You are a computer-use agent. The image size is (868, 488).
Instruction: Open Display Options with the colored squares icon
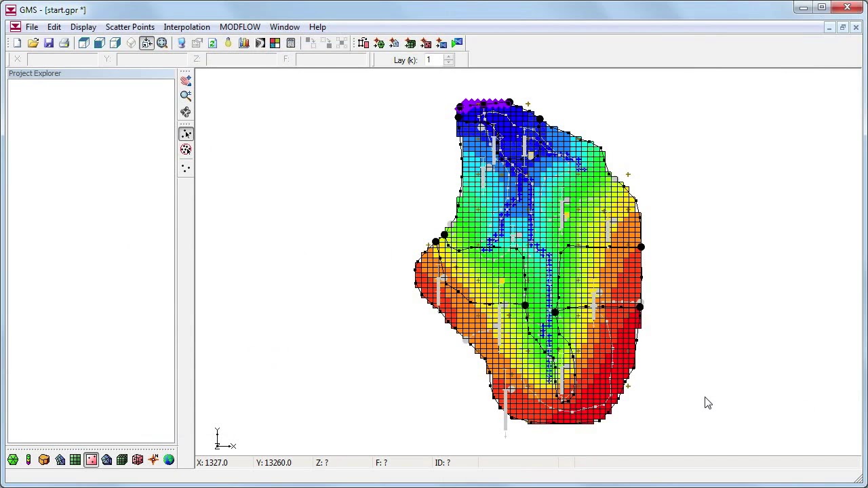275,43
